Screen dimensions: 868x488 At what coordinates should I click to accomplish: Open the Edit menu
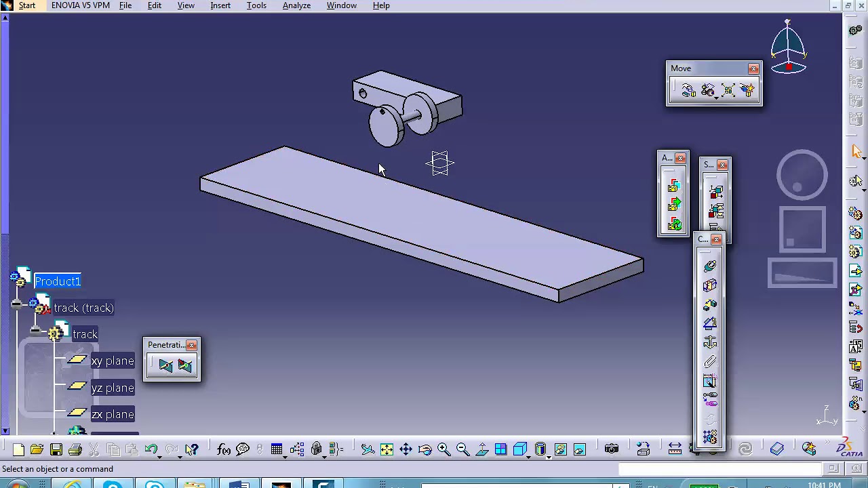pyautogui.click(x=155, y=5)
